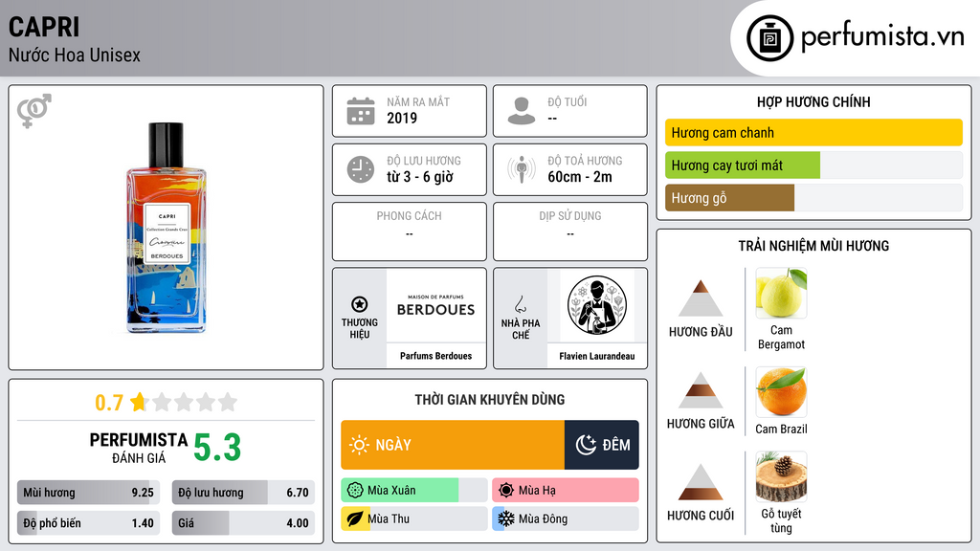Click the clock icon for Độ lưu hương
The width and height of the screenshot is (980, 551).
[x=361, y=169]
